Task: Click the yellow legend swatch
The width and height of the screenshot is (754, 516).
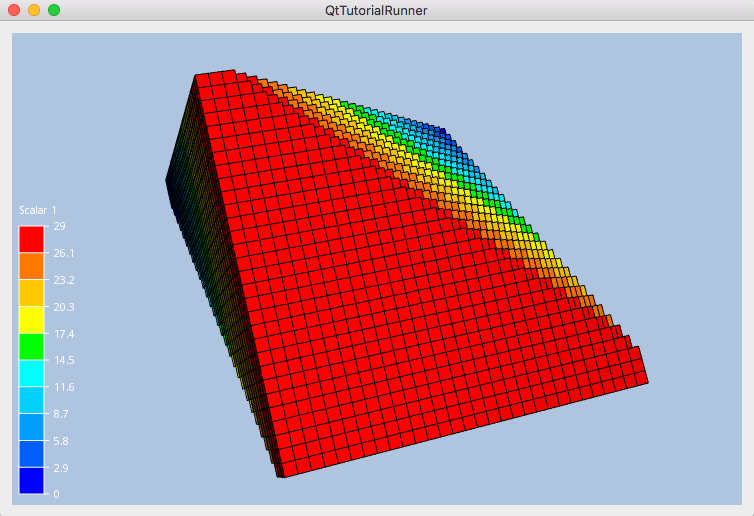Action: coord(32,320)
